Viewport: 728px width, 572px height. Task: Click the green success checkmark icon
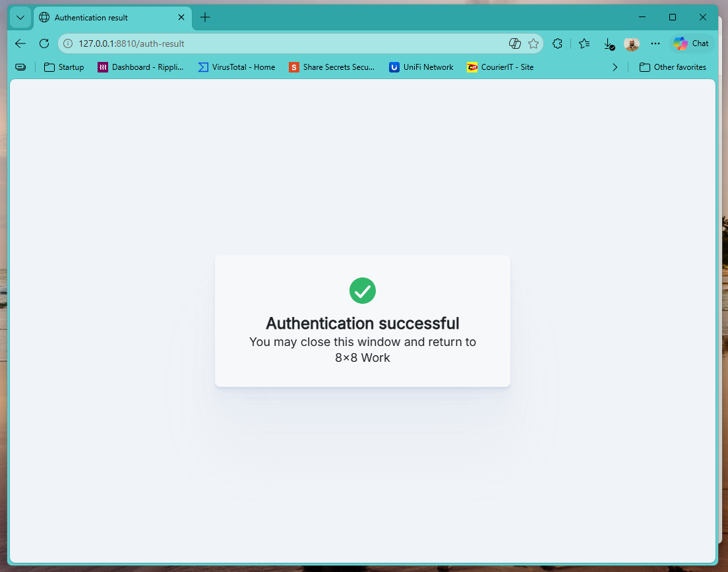coord(363,291)
